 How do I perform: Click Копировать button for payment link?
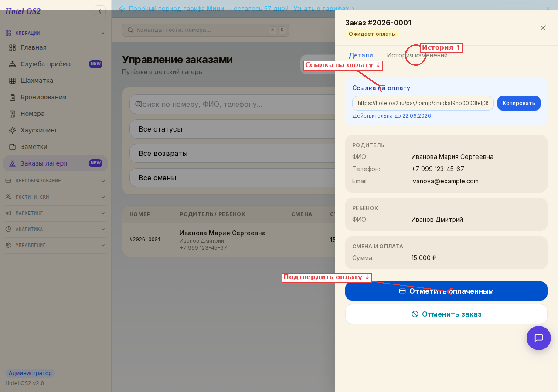[519, 103]
